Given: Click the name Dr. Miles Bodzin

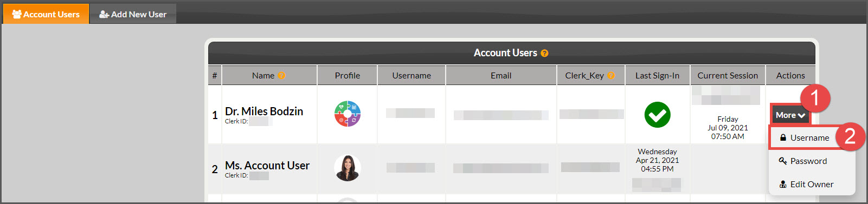Looking at the screenshot, I should pos(264,111).
